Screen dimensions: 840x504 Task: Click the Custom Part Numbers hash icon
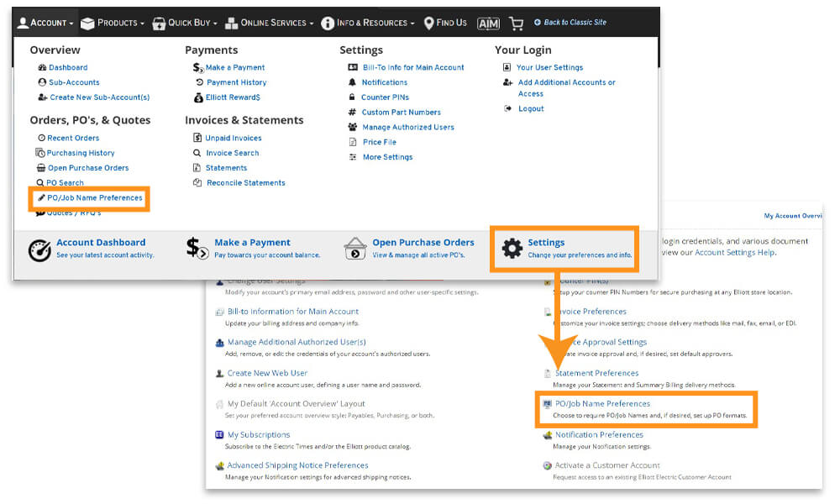(x=352, y=113)
